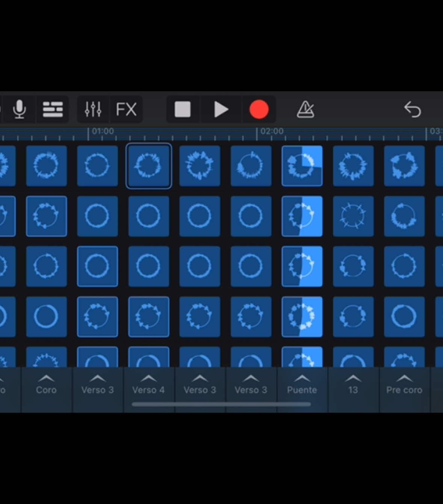Trigger the Coro column chevron
This screenshot has width=443, height=504.
click(46, 378)
